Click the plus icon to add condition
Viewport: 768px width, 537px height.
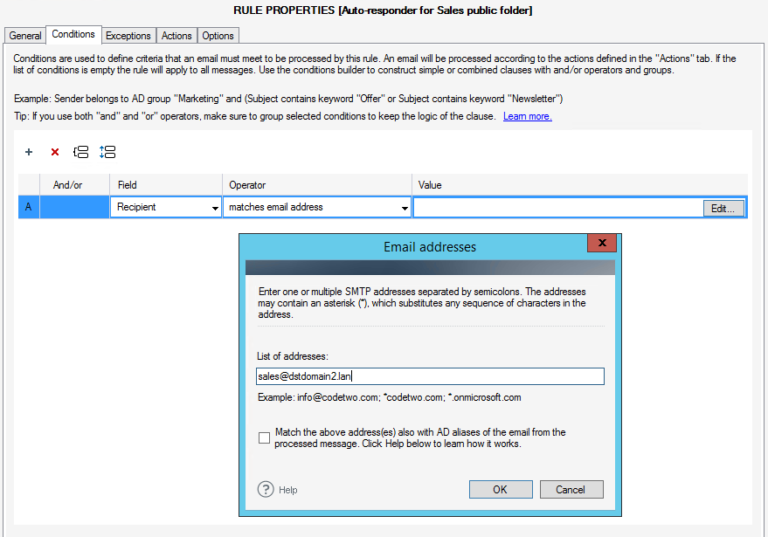(x=29, y=152)
